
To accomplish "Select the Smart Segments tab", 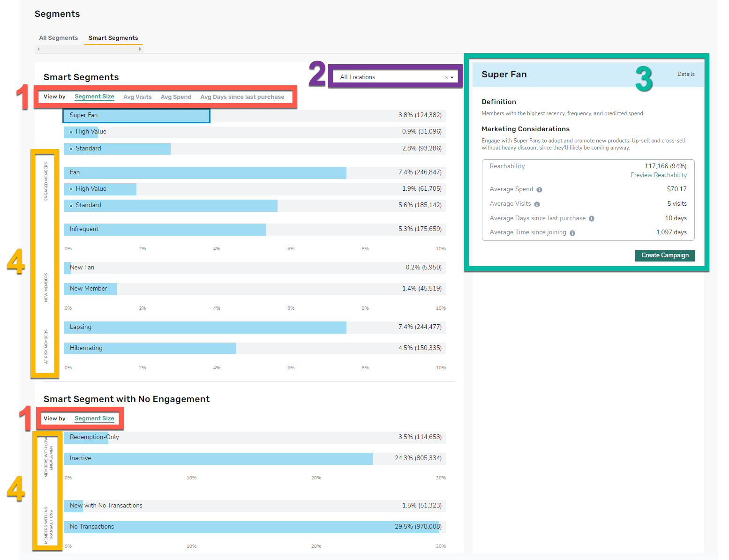I will pyautogui.click(x=113, y=38).
